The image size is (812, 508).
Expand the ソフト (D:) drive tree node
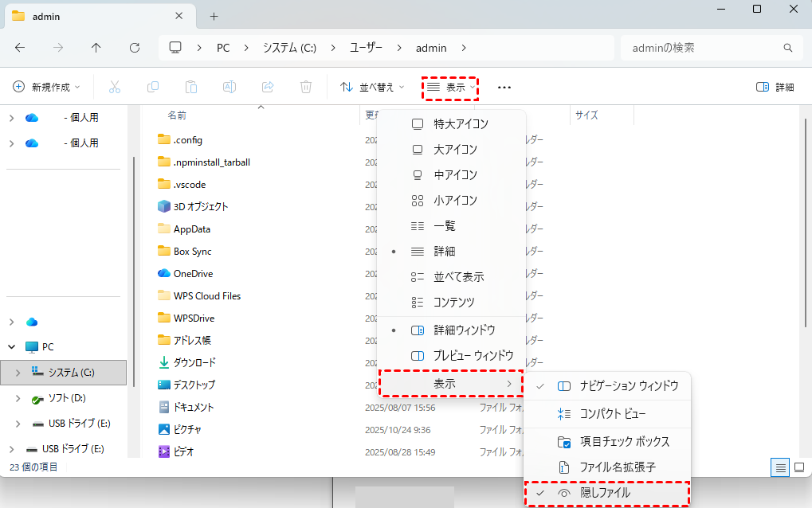18,398
